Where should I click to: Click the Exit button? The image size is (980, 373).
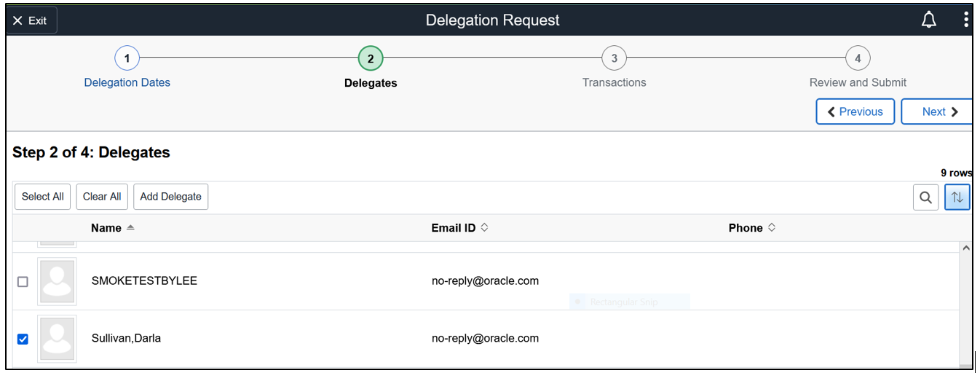pyautogui.click(x=31, y=20)
